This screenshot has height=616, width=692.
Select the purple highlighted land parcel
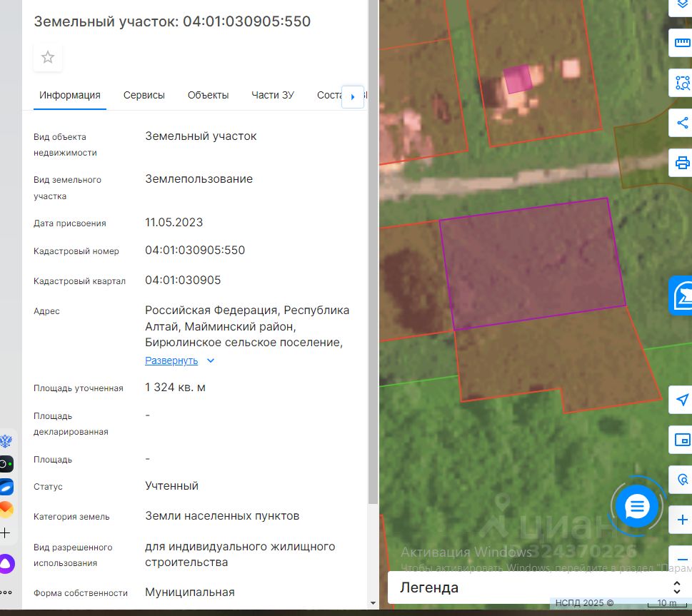(x=532, y=263)
